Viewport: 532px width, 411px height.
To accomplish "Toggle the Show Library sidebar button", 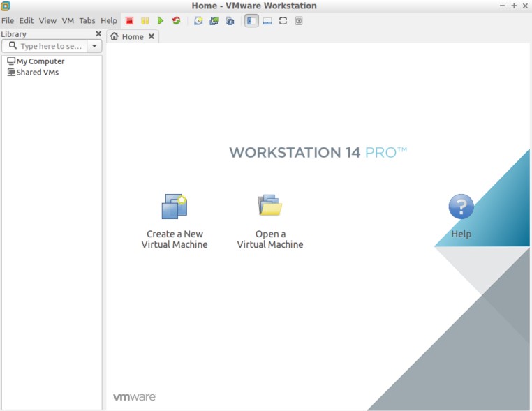I will click(x=251, y=21).
